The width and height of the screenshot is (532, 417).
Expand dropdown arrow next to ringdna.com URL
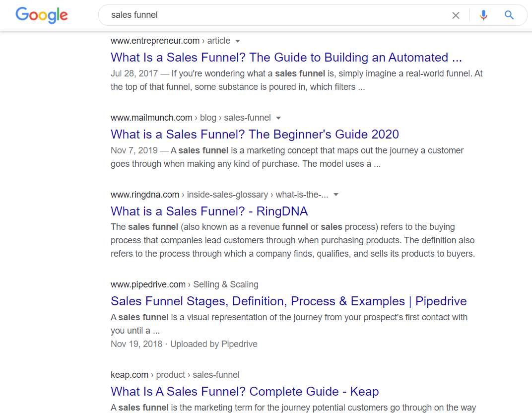[336, 195]
